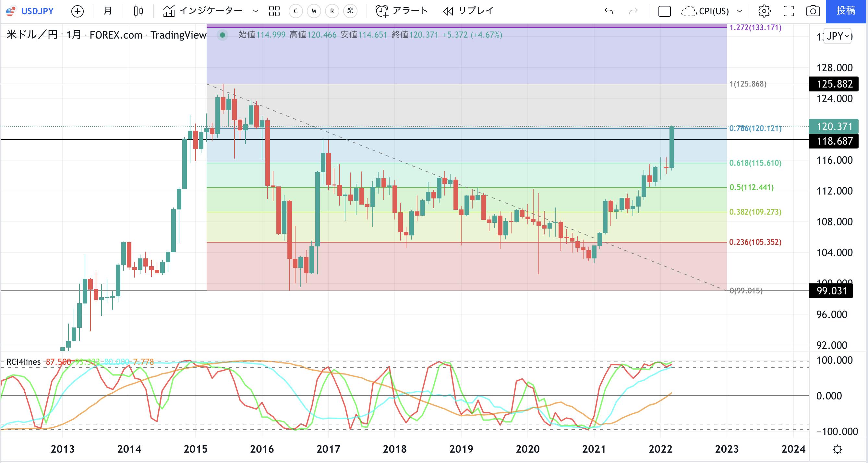Select the M quick-access template button
Viewport: 868px width, 463px height.
[x=314, y=11]
